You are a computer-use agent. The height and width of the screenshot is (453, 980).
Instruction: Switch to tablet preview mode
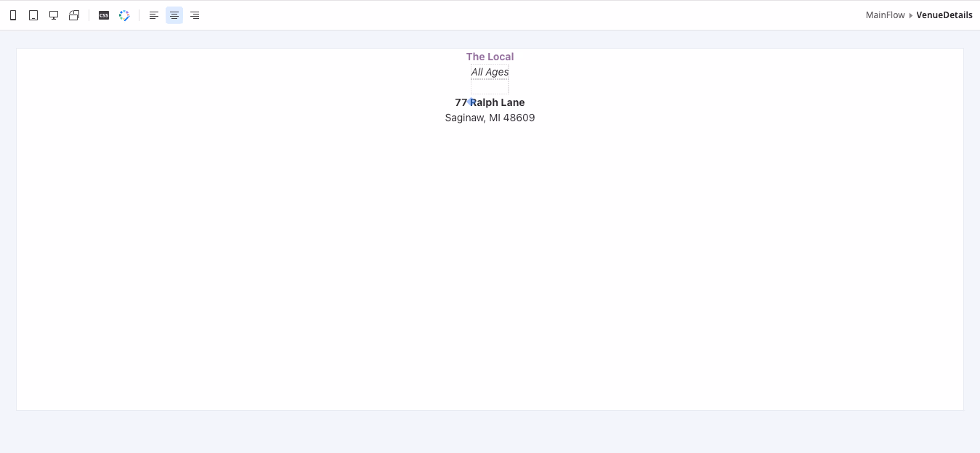[x=33, y=15]
